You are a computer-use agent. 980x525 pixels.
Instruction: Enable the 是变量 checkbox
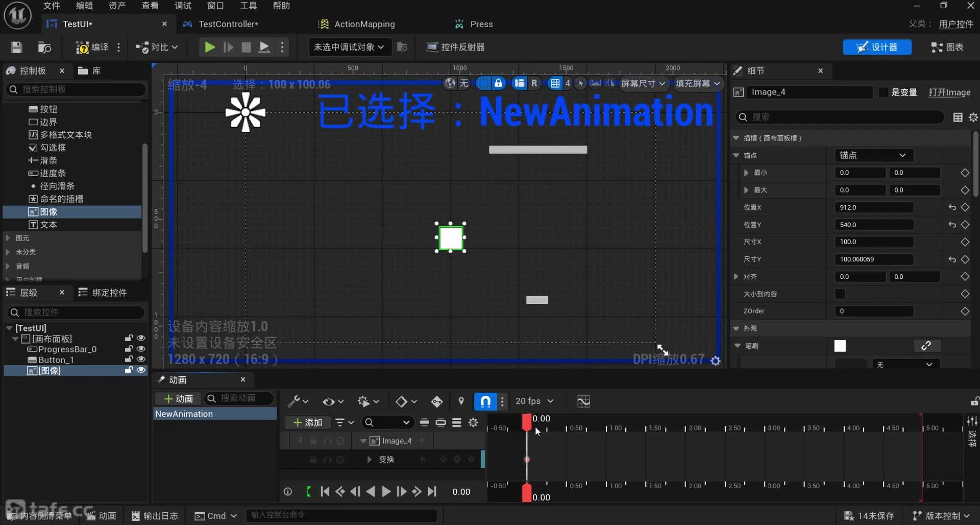click(x=883, y=92)
